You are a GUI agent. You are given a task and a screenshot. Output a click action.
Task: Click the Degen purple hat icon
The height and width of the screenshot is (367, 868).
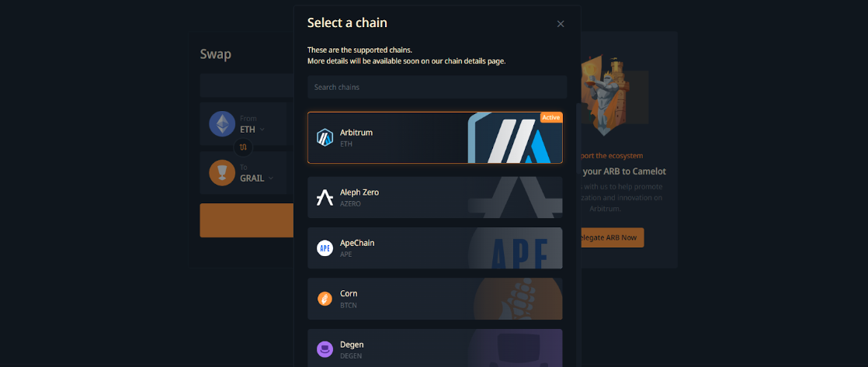coord(325,349)
